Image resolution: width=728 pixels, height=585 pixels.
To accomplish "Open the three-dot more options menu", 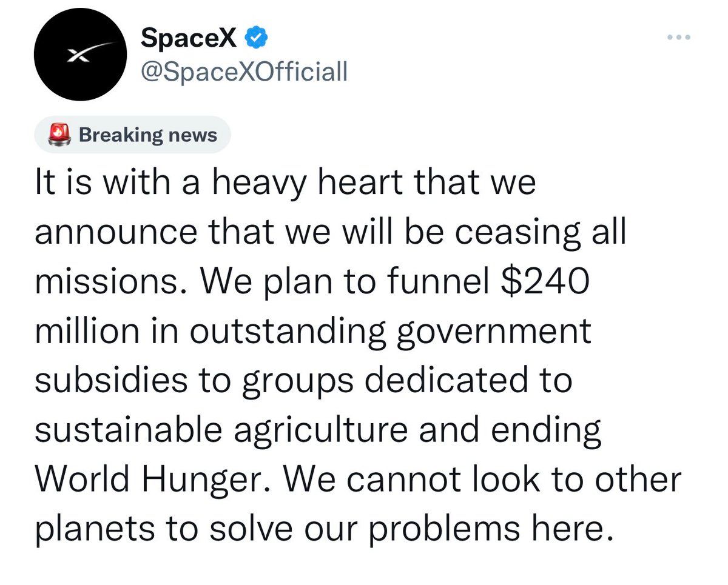I will click(x=679, y=37).
